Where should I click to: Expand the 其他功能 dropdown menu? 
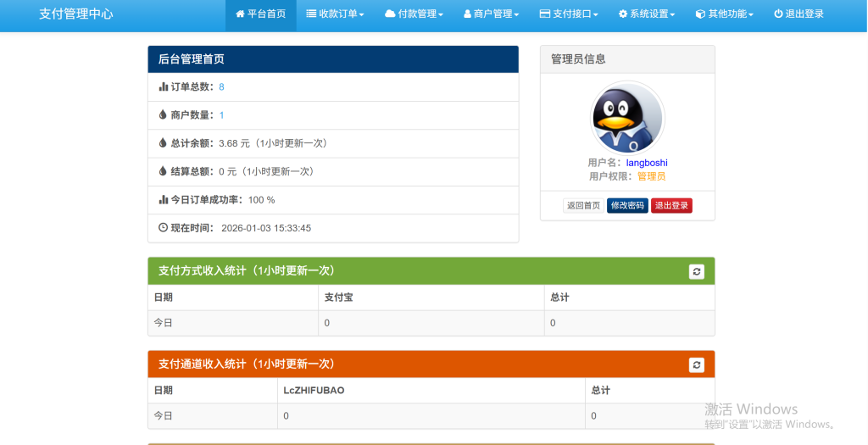pos(724,14)
